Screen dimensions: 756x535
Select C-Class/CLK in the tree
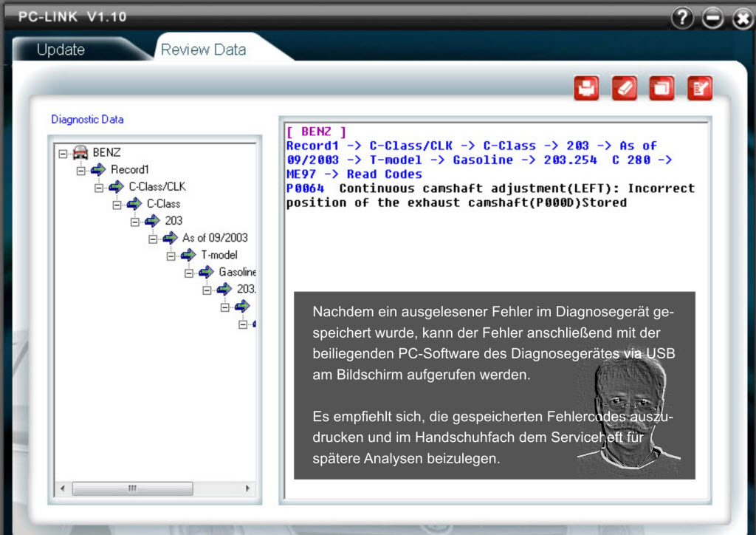tap(157, 186)
